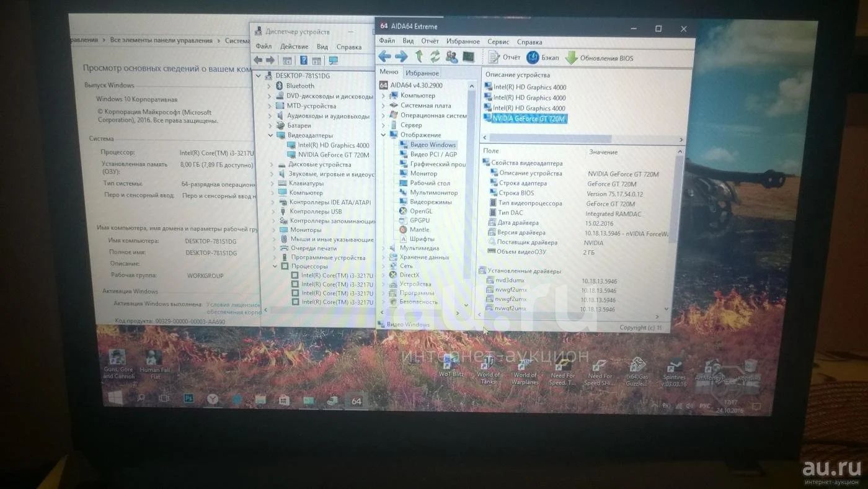Select Видеорежимы item in AIDA64 tree

(425, 202)
